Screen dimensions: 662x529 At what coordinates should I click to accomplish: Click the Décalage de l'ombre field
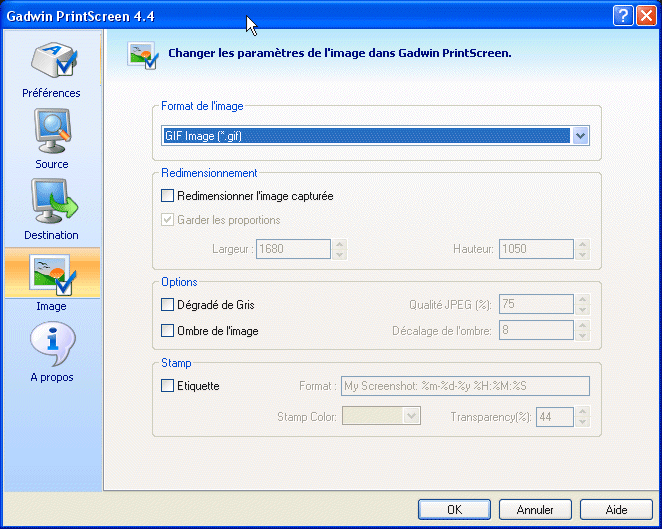click(536, 330)
